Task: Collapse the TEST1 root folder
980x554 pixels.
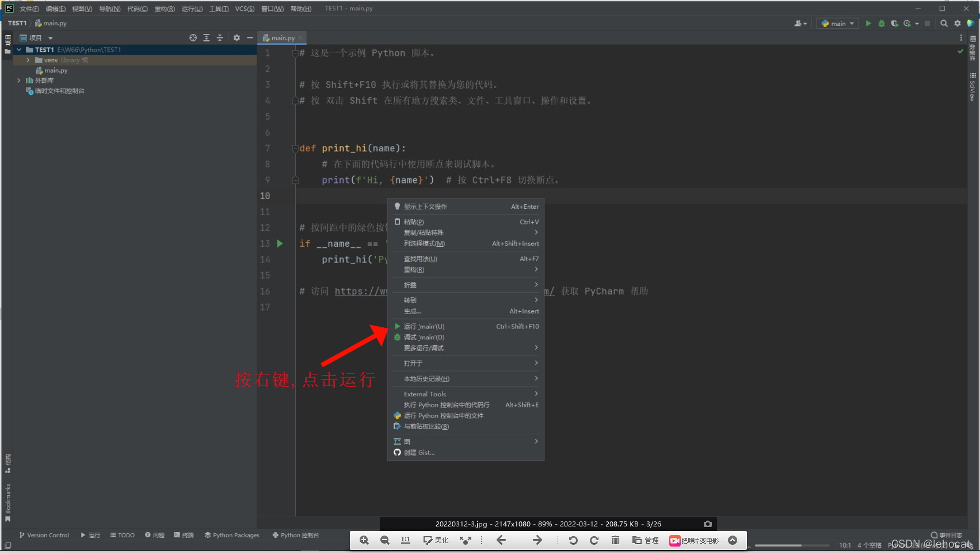Action: [19, 50]
